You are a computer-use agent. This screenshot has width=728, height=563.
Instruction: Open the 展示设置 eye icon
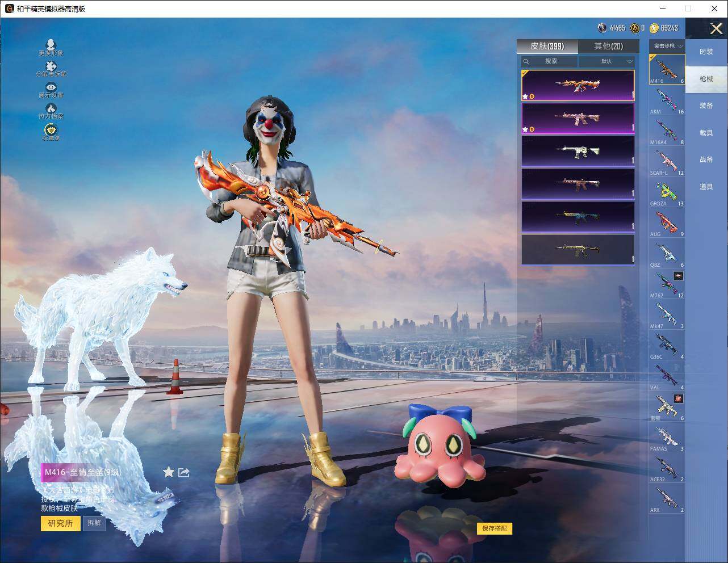[51, 90]
